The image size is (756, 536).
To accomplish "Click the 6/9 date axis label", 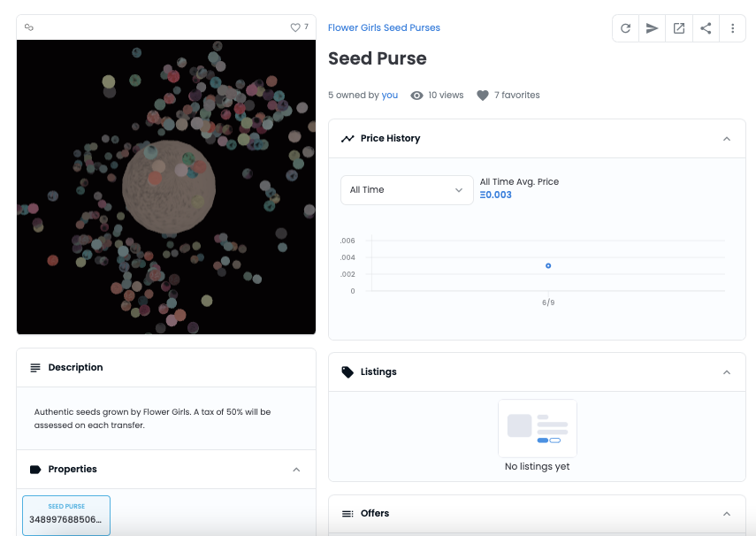I will (x=548, y=302).
